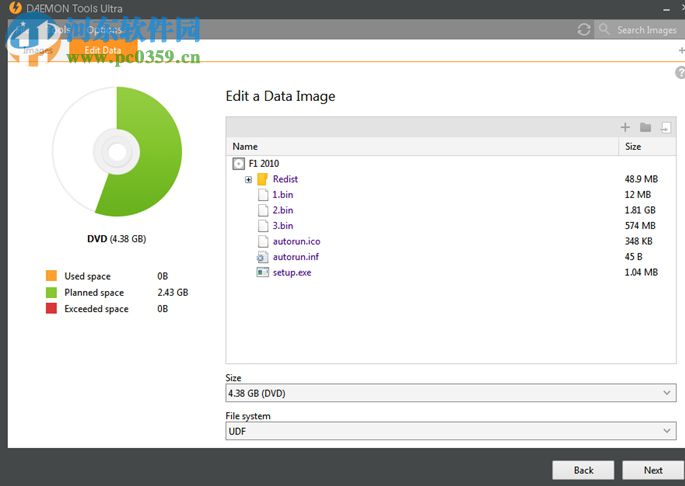Click the refresh icon near search
This screenshot has width=685, height=486.
click(x=584, y=30)
